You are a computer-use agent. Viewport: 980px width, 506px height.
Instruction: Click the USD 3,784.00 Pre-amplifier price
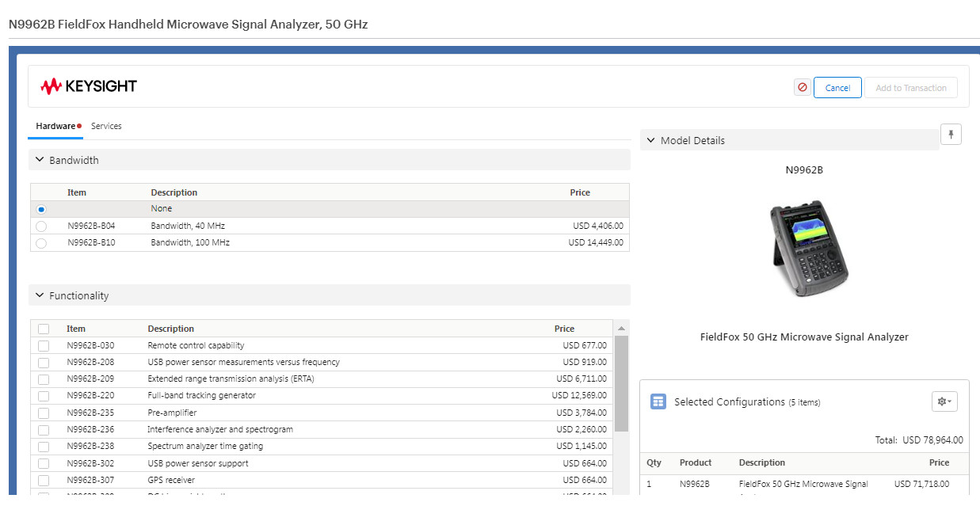582,413
